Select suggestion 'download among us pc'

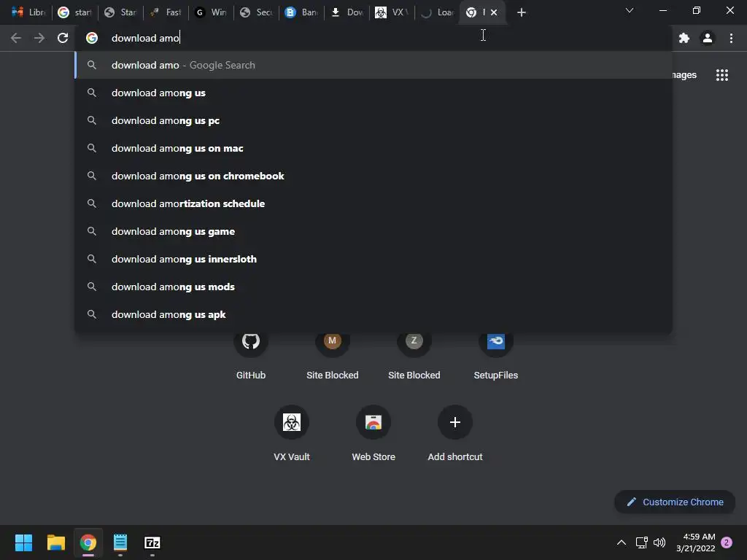pos(373,120)
